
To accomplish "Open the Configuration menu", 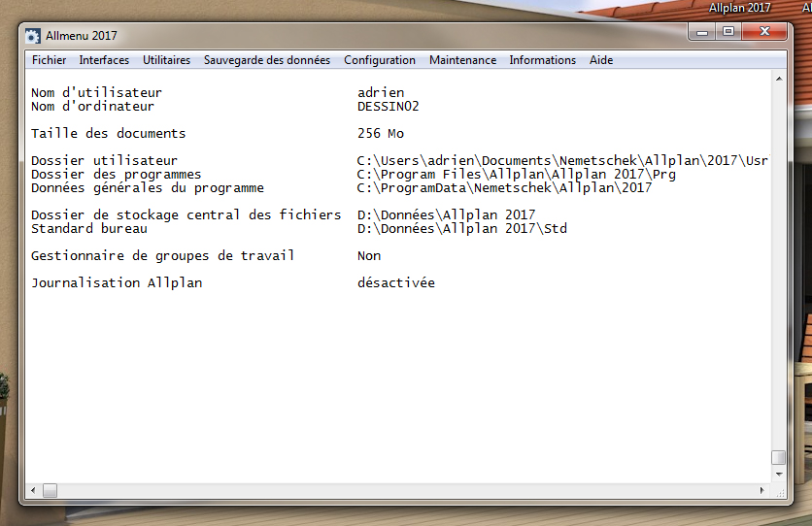I will click(x=380, y=60).
